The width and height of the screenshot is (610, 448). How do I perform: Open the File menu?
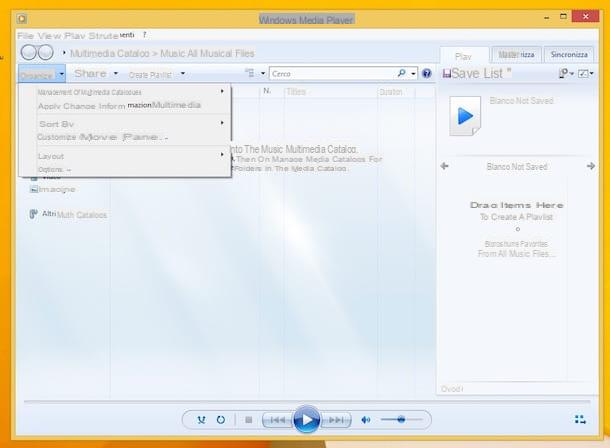25,36
